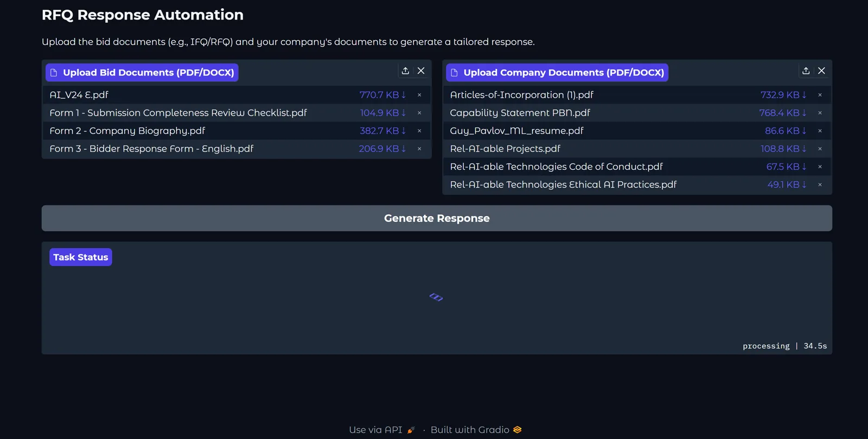Download Articles-of-Incorporation via 732.9 KB link
The height and width of the screenshot is (439, 868).
tap(783, 95)
